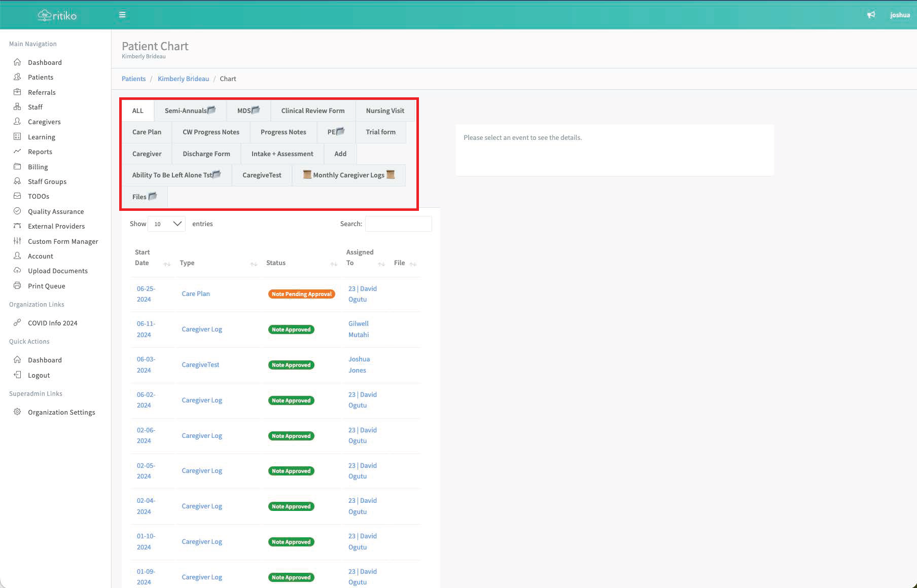Click the Quality Assurance checkmark icon
Viewport: 917px width, 588px height.
(17, 211)
